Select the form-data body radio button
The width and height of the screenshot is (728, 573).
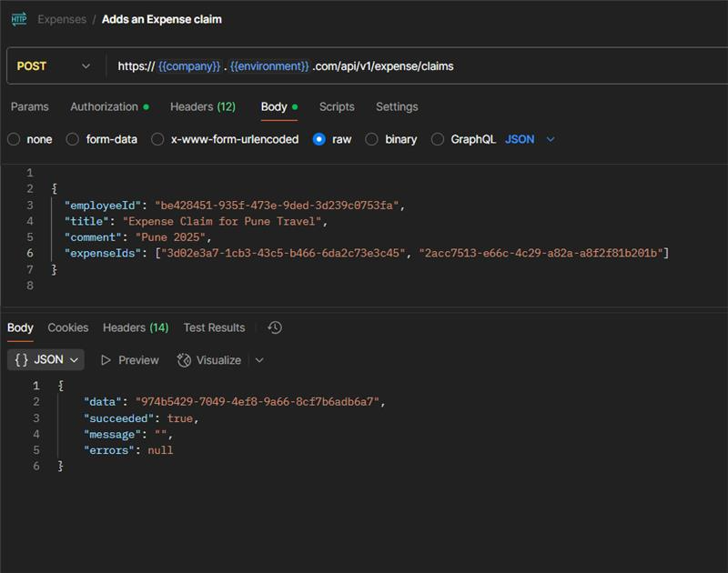[72, 139]
